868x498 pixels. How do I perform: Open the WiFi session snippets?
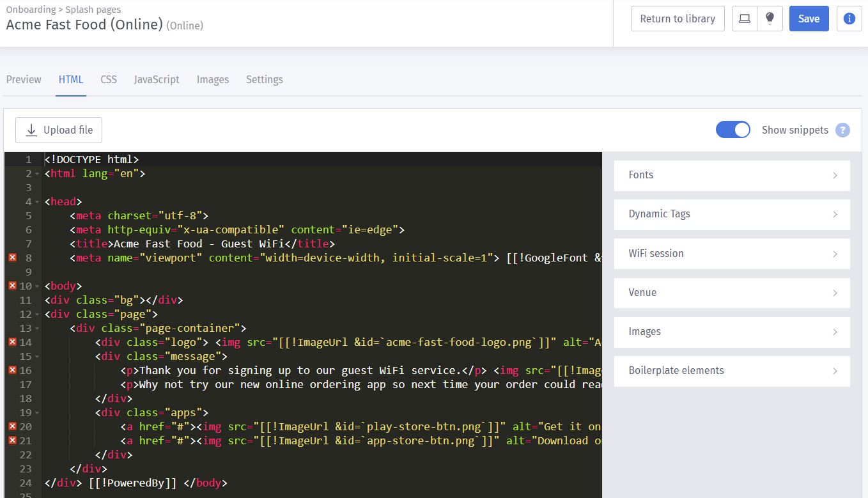(732, 254)
